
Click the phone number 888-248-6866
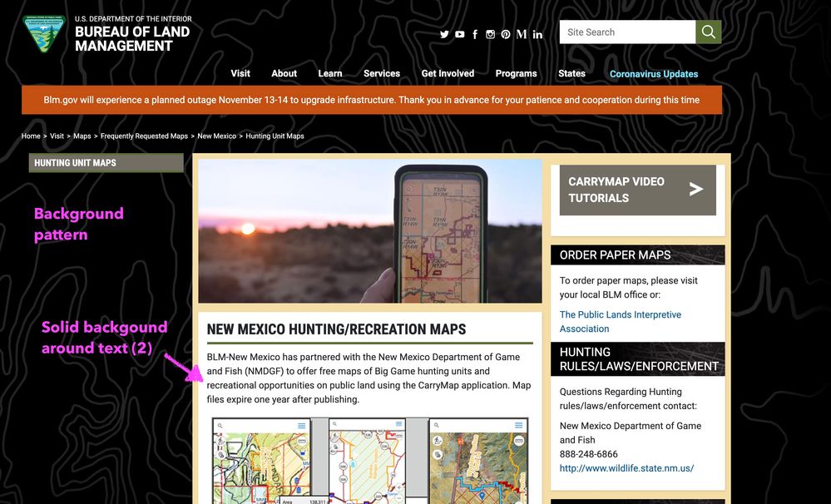(x=588, y=454)
